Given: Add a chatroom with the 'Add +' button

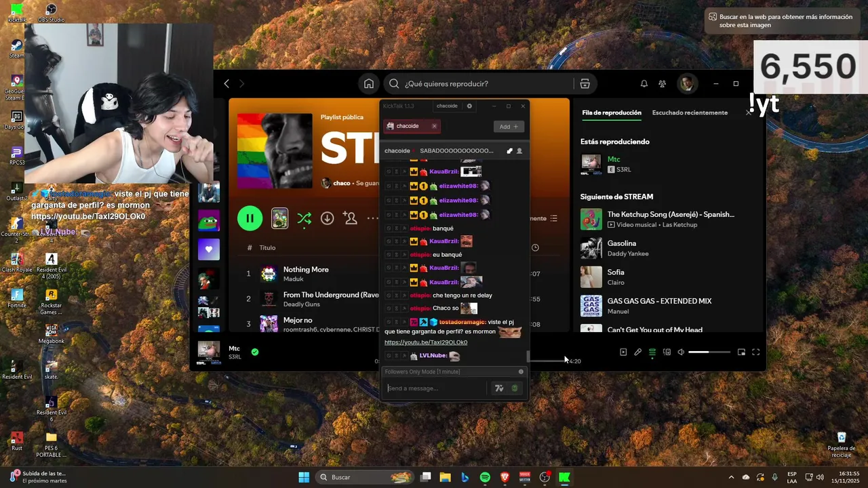Looking at the screenshot, I should 509,126.
